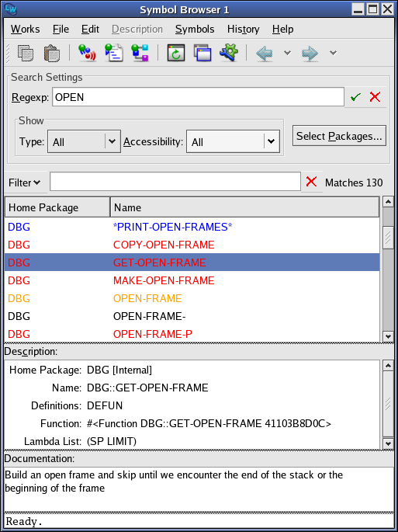Click the Clone window toolbar icon

202,53
